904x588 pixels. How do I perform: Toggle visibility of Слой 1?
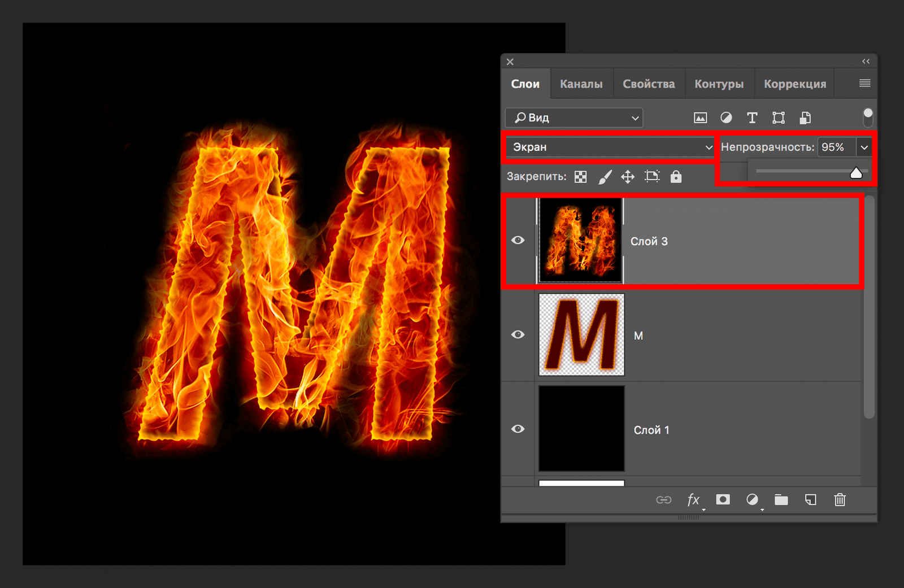[x=518, y=429]
